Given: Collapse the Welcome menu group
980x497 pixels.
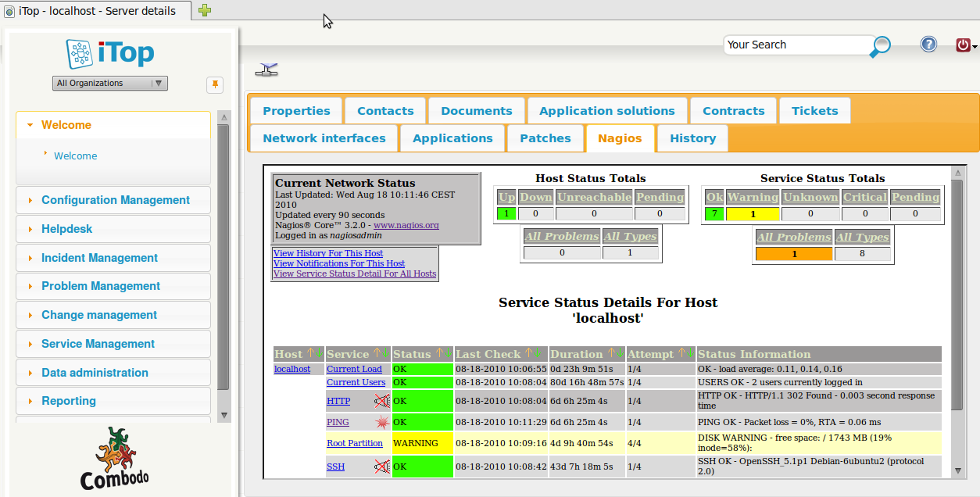Looking at the screenshot, I should point(66,125).
